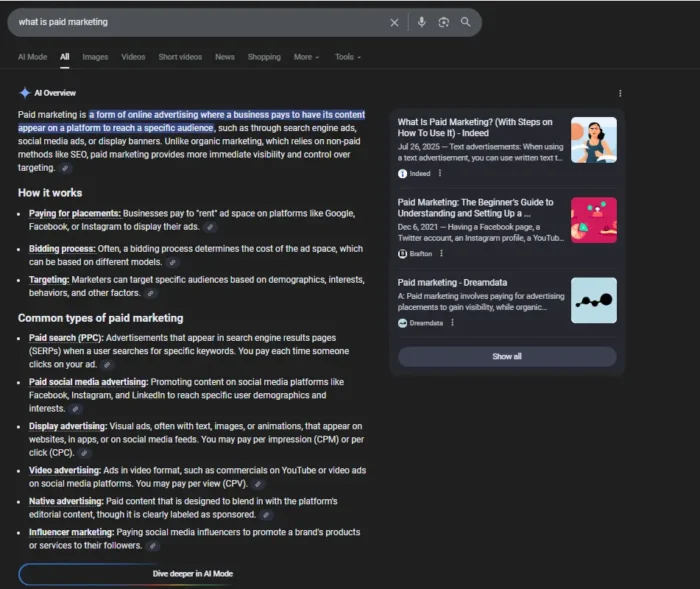Open Indeed result thumbnail image

coord(594,140)
